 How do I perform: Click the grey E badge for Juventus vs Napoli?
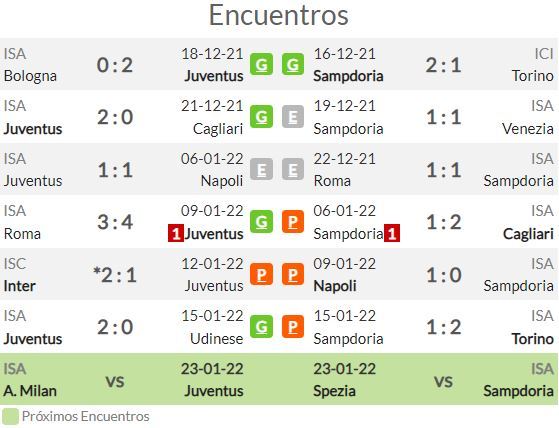(x=261, y=169)
